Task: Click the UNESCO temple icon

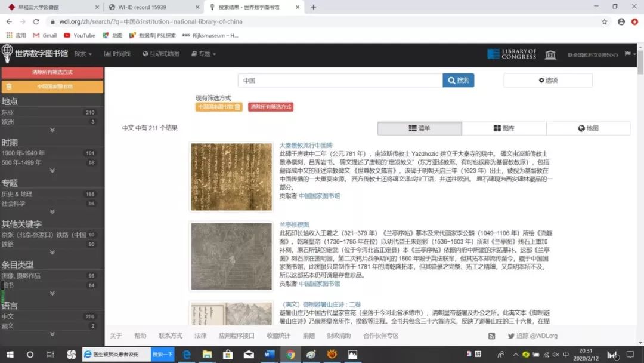Action: pos(550,54)
